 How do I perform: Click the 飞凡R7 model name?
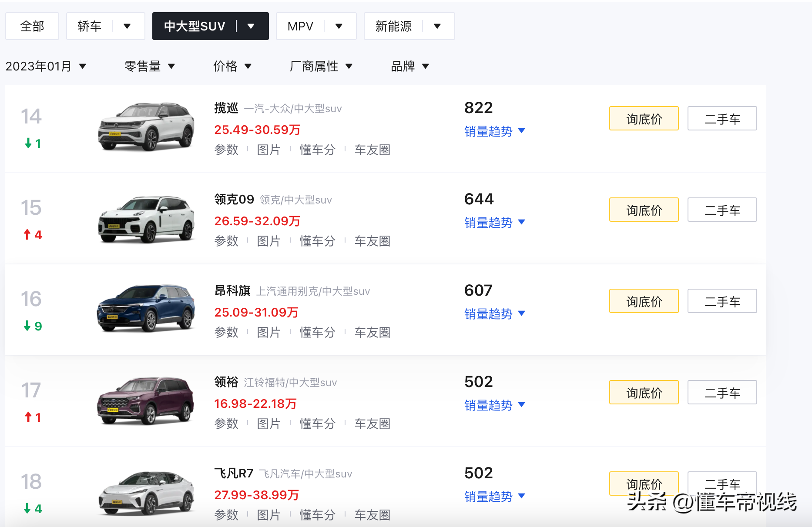pos(234,473)
